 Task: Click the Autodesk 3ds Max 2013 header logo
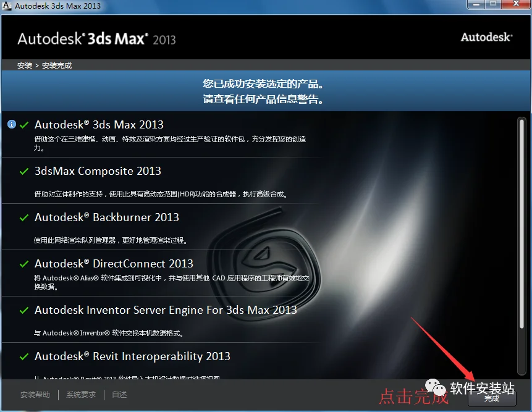[96, 39]
